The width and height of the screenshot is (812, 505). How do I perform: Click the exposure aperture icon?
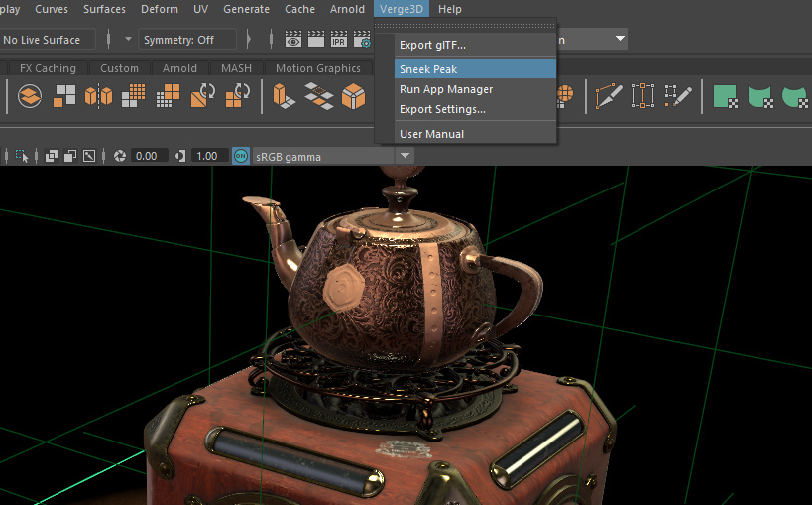point(120,156)
